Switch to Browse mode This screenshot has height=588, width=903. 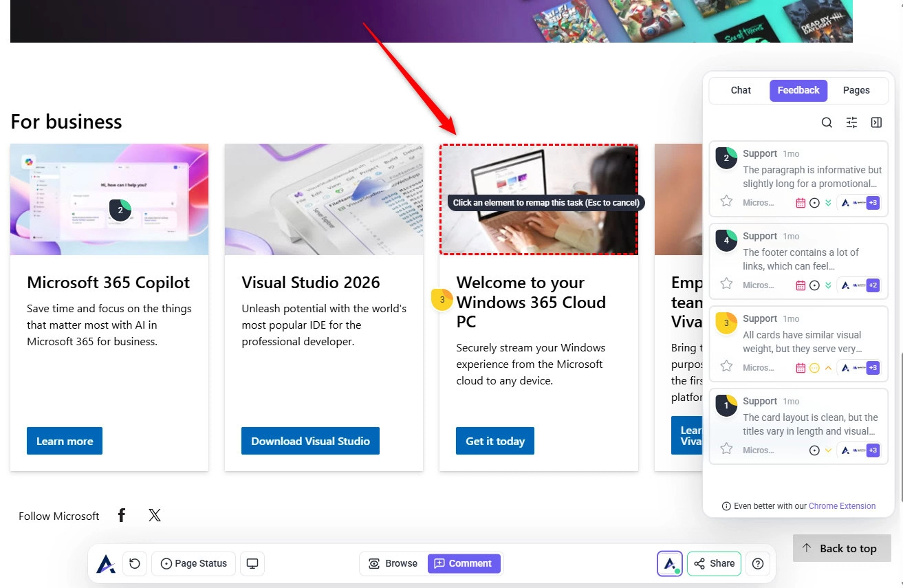pos(393,563)
